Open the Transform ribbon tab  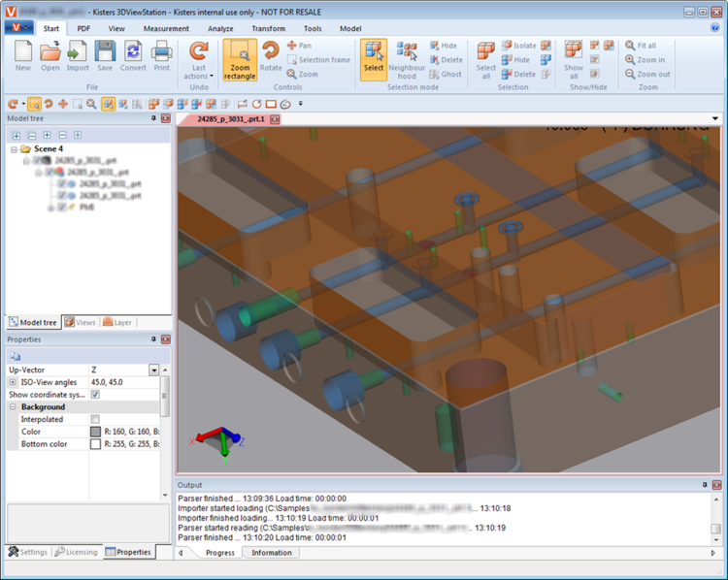(268, 29)
